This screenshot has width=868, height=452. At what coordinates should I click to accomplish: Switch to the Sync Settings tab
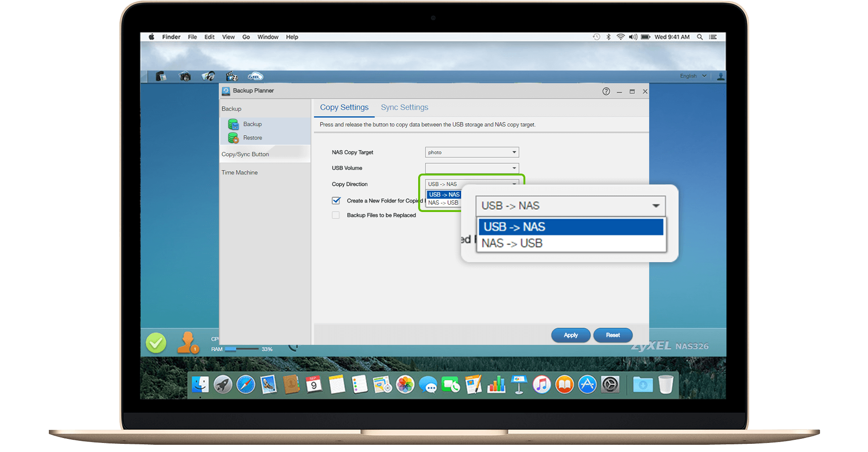[404, 108]
